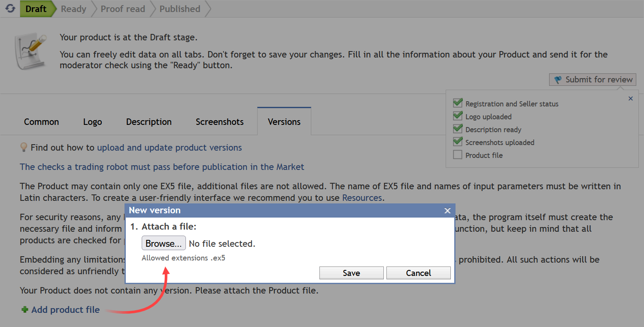Click the green plus Add product icon
The height and width of the screenshot is (327, 644).
click(x=25, y=309)
